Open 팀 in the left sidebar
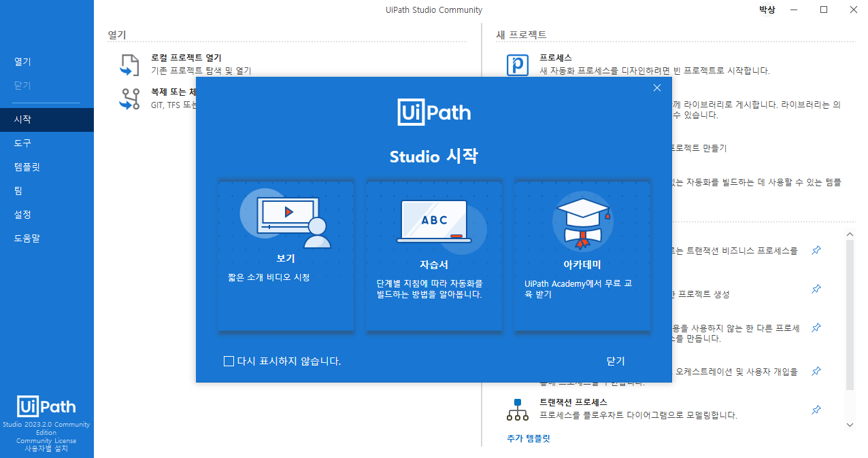Viewport: 868px width, 458px height. pyautogui.click(x=47, y=191)
